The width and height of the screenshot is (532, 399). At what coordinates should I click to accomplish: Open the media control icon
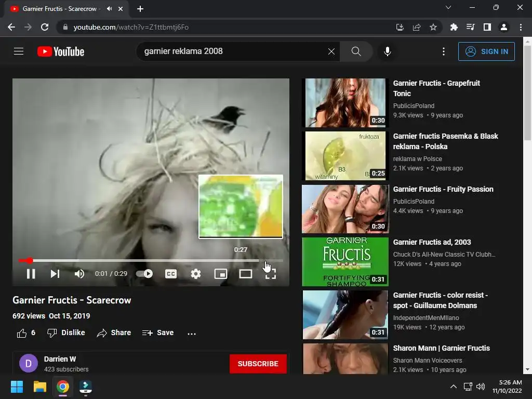[x=470, y=27]
